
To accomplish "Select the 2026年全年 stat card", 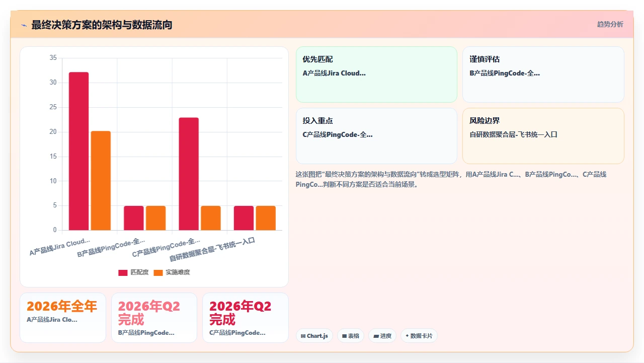I will click(63, 318).
